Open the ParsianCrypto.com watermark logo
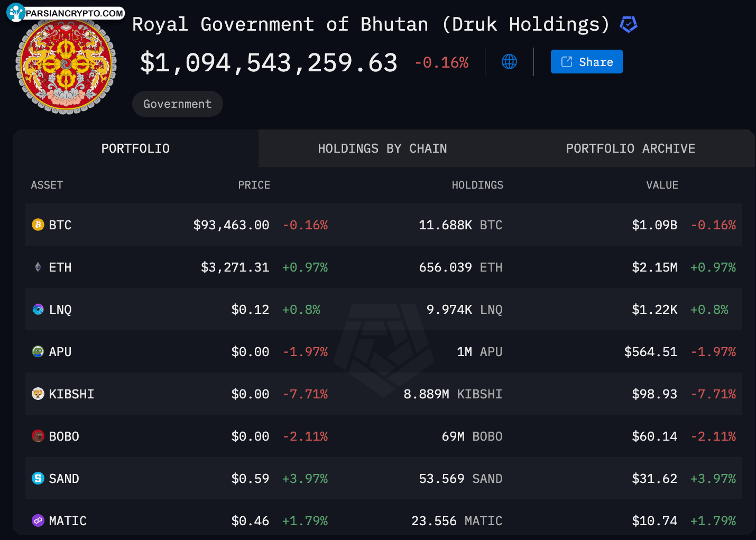The image size is (756, 540). [66, 13]
